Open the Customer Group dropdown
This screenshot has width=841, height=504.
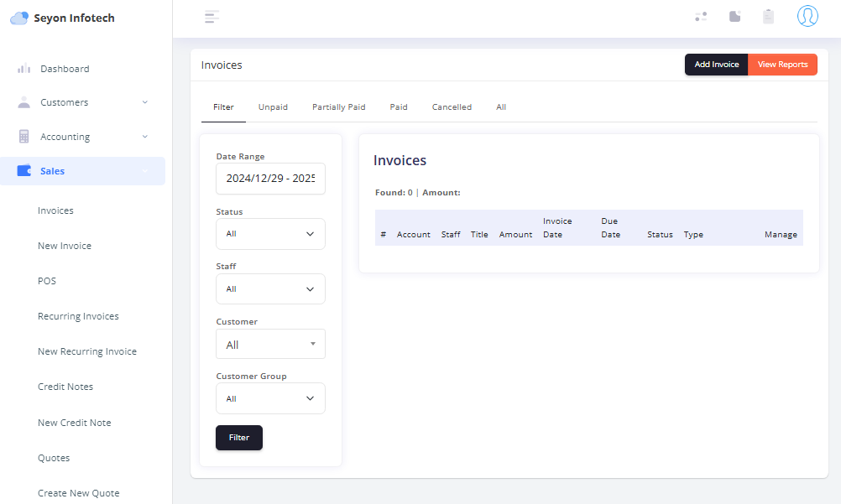[270, 399]
